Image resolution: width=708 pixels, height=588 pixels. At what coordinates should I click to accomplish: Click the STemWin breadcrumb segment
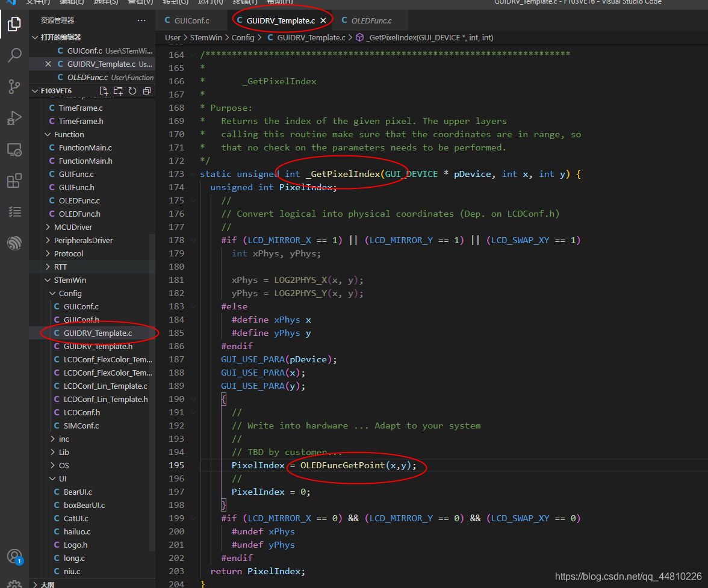[x=206, y=37]
